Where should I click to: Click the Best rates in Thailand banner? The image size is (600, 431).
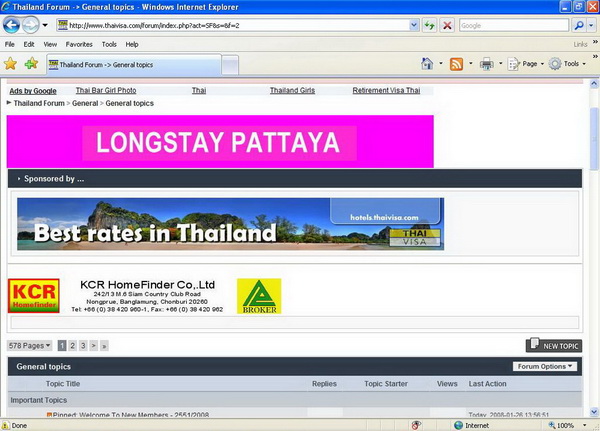[230, 224]
